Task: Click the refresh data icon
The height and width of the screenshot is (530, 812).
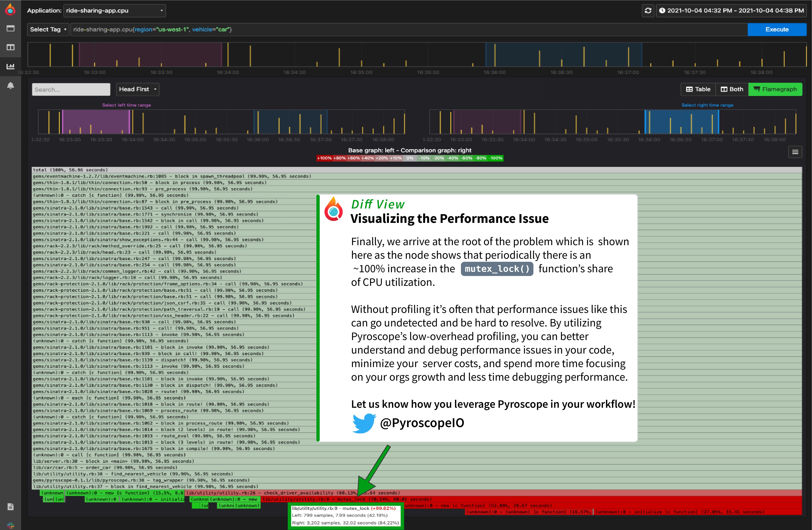Action: click(648, 11)
